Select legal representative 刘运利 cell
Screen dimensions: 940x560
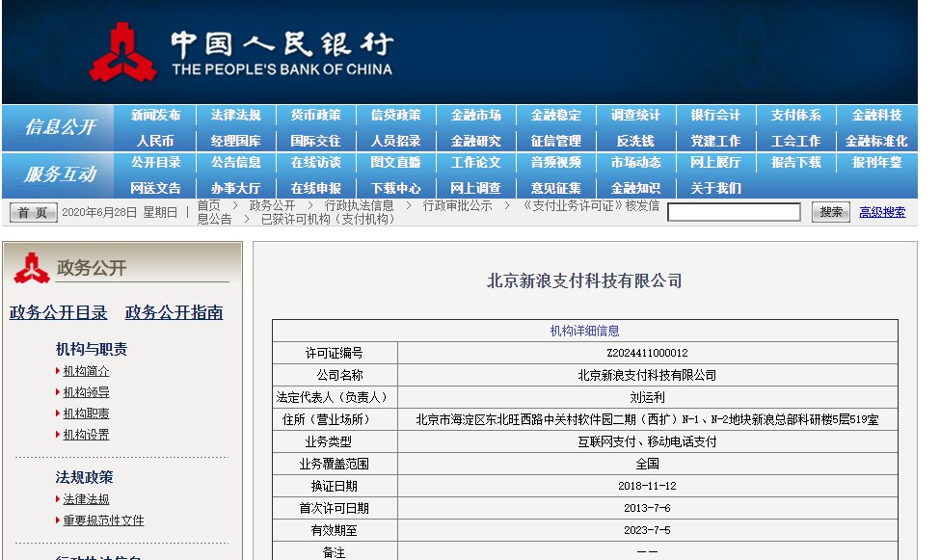pyautogui.click(x=648, y=397)
